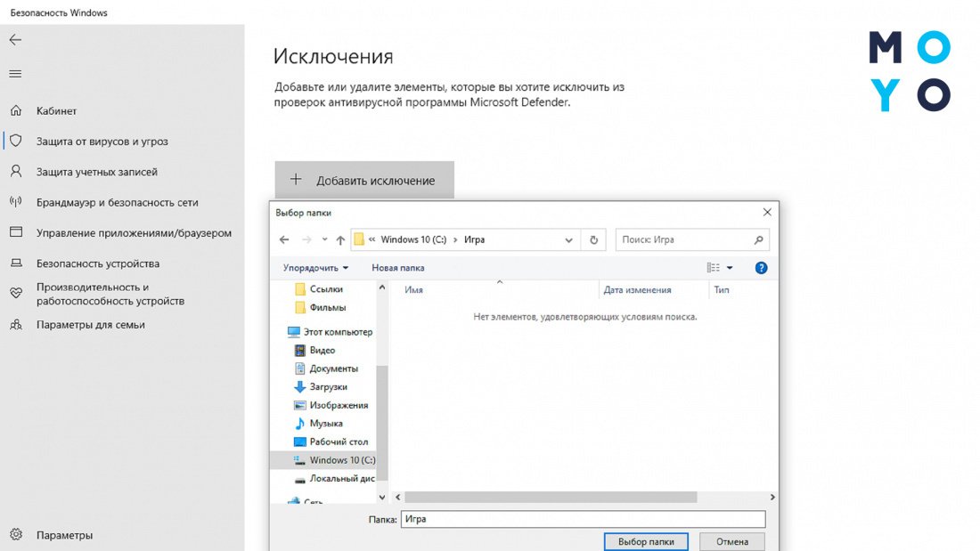Confirm with Выбор папки button

646,541
